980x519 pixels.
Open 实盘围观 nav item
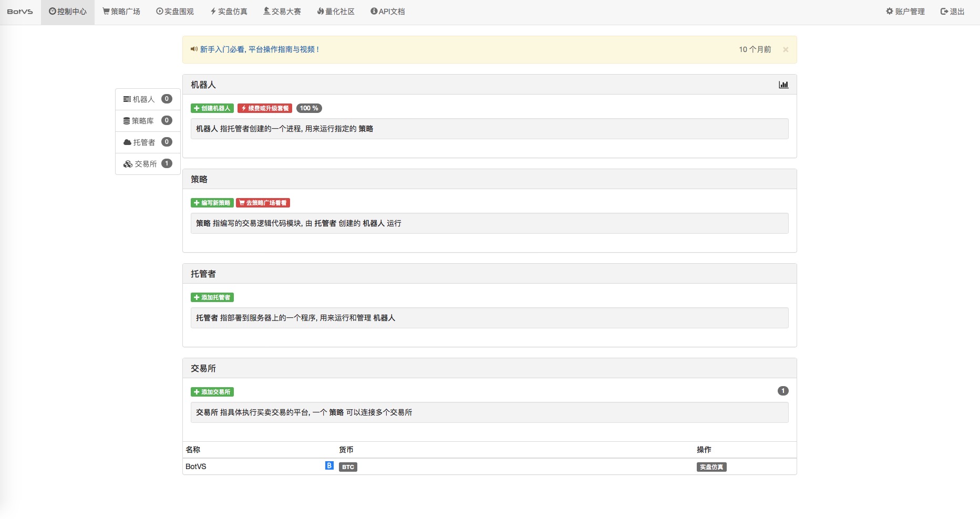[175, 12]
